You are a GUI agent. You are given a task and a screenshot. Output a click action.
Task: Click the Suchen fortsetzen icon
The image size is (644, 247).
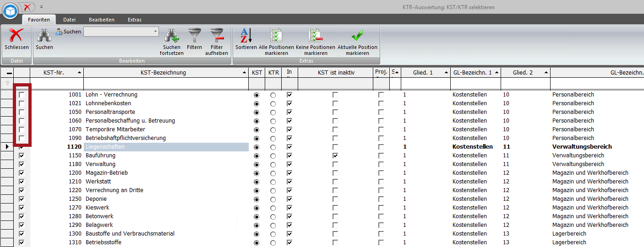point(172,36)
